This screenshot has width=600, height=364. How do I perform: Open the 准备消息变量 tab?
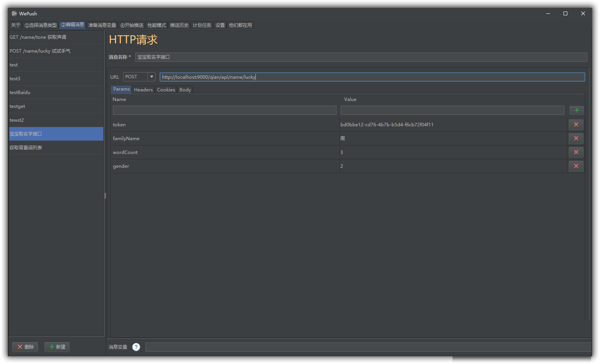[102, 25]
